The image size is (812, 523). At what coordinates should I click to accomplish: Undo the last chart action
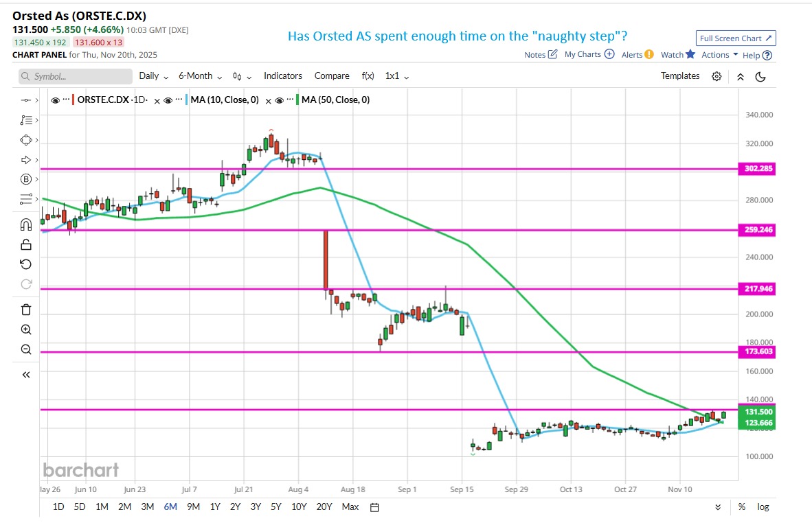pos(26,264)
